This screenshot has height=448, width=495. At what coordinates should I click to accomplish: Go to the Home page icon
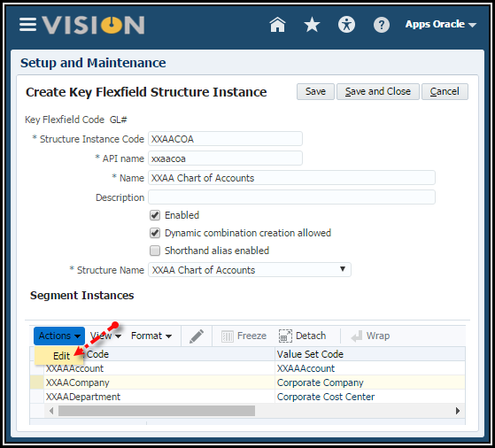click(277, 25)
